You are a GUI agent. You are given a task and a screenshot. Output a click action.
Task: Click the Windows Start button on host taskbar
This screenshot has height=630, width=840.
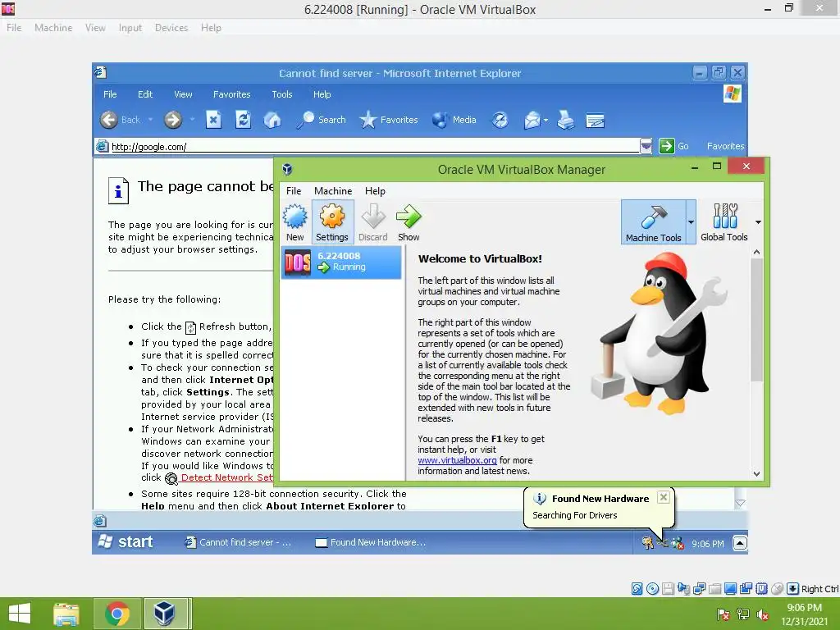20,614
